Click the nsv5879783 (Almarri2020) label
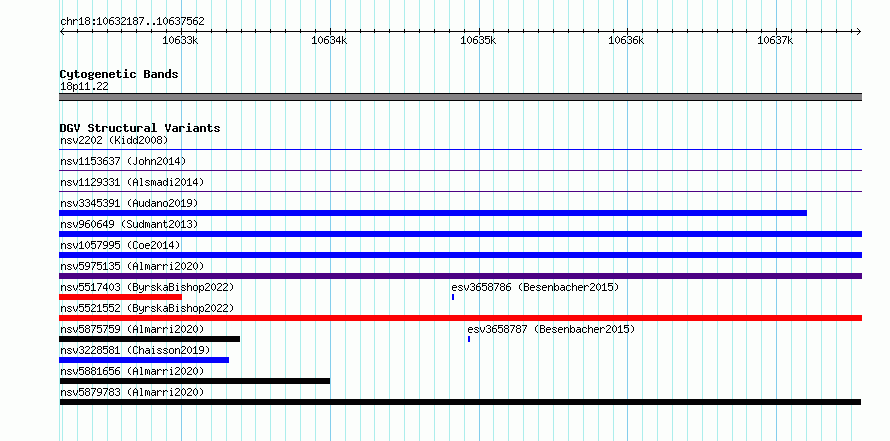The image size is (890, 441). pyautogui.click(x=132, y=392)
